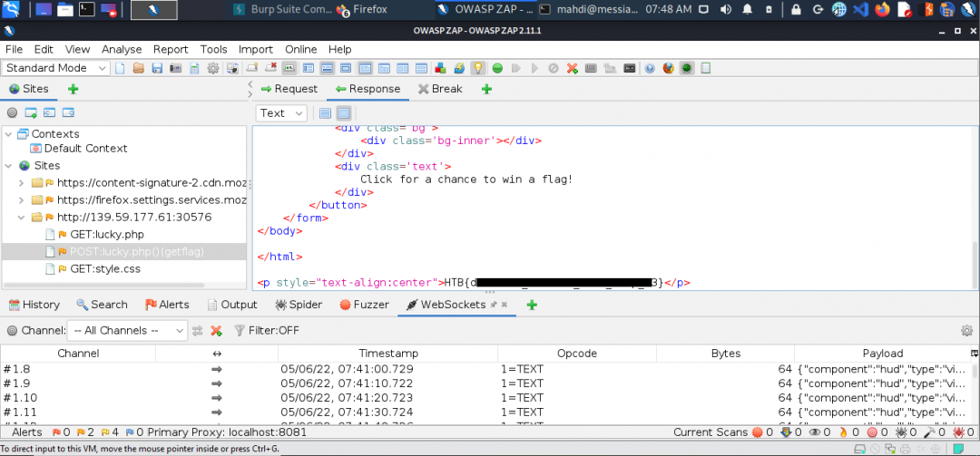Image resolution: width=980 pixels, height=456 pixels.
Task: Click the colored blocks Manage Add-ons icon
Action: pyautogui.click(x=440, y=68)
